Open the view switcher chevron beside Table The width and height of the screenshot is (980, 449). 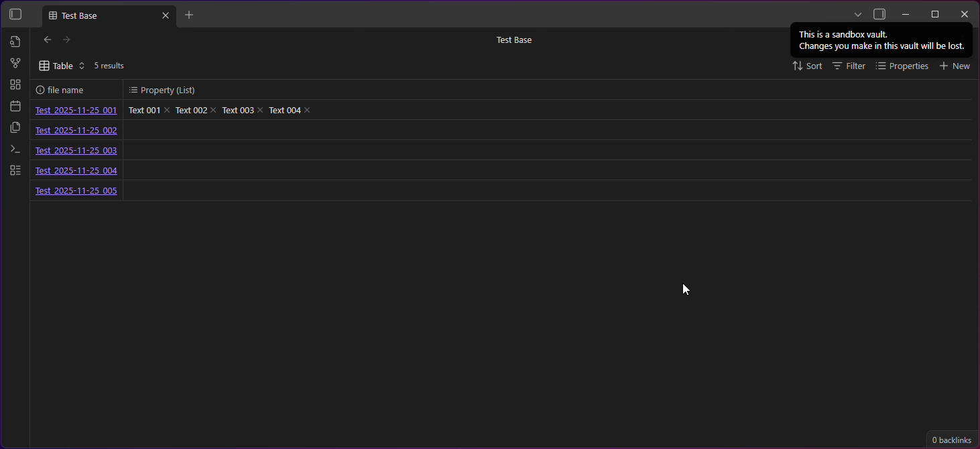point(81,66)
